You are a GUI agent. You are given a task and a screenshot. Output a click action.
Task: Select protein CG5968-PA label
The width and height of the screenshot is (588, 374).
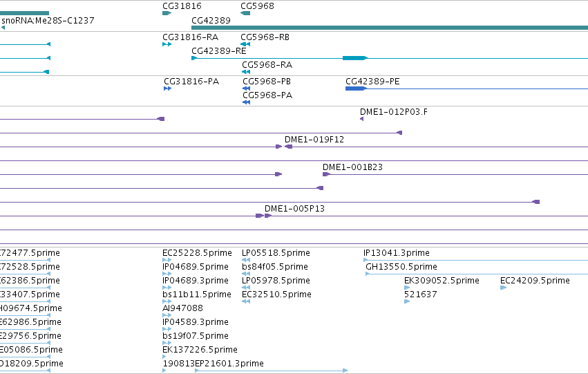(267, 95)
